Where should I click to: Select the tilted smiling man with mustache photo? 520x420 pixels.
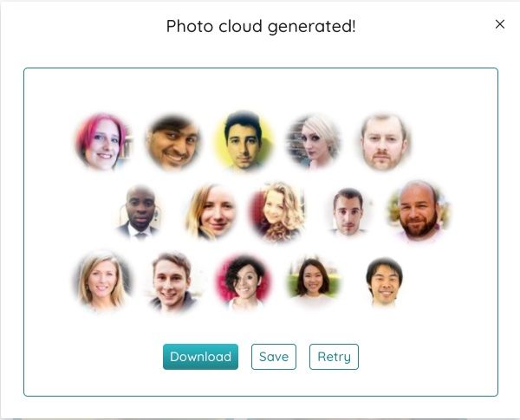(x=172, y=142)
